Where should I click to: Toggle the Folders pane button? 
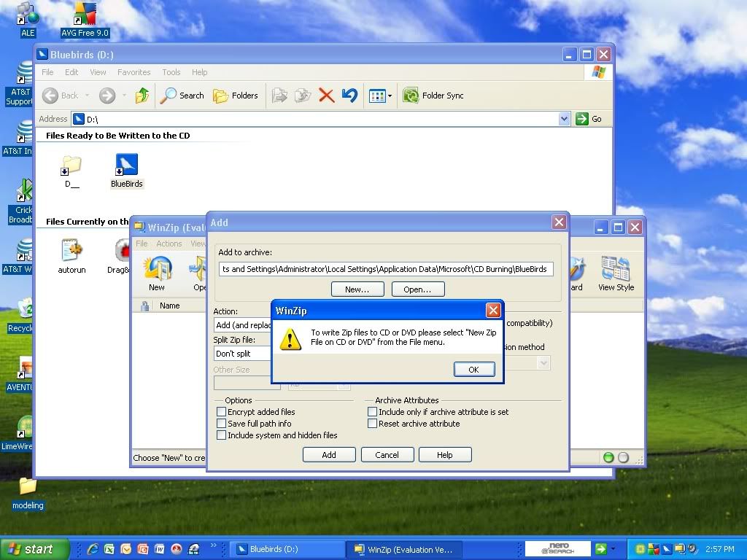point(236,96)
